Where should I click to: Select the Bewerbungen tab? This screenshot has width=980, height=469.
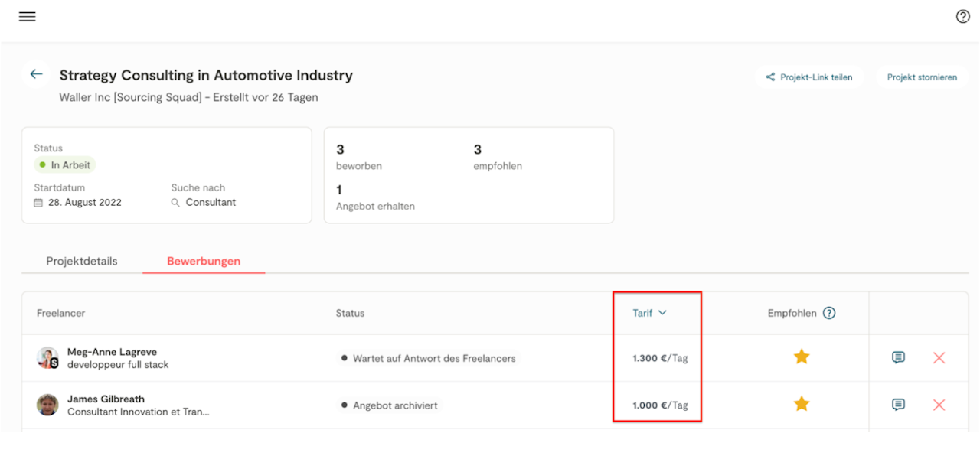[204, 261]
